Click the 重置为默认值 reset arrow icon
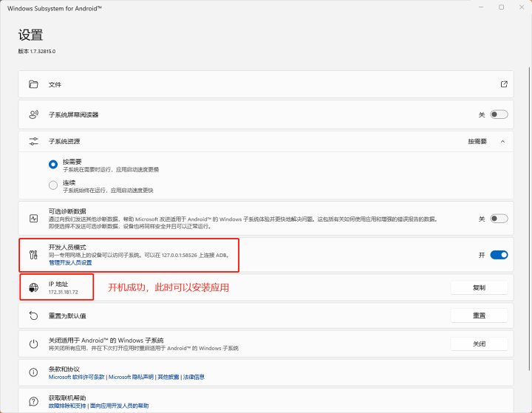 (33, 315)
